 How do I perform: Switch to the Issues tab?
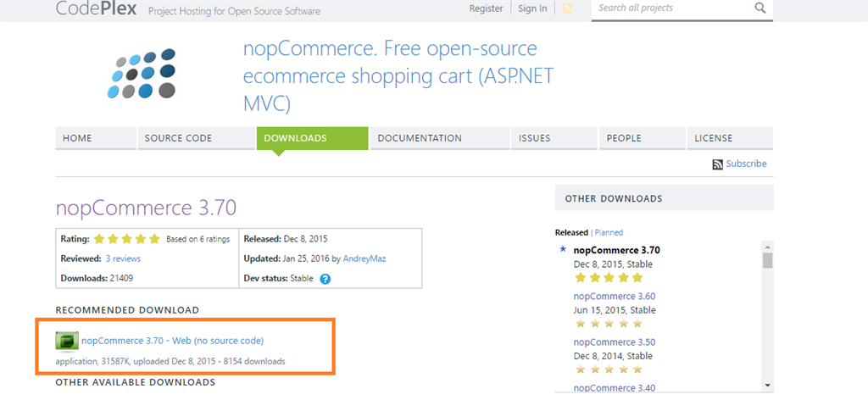point(534,138)
